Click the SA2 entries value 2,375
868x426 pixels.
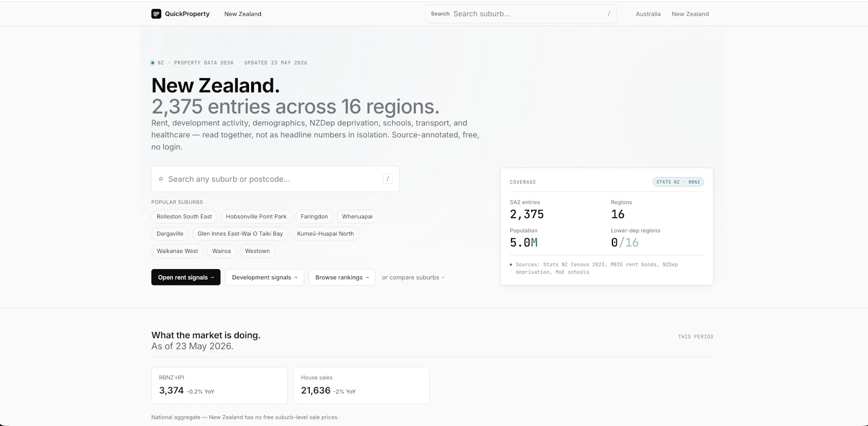[x=527, y=214]
